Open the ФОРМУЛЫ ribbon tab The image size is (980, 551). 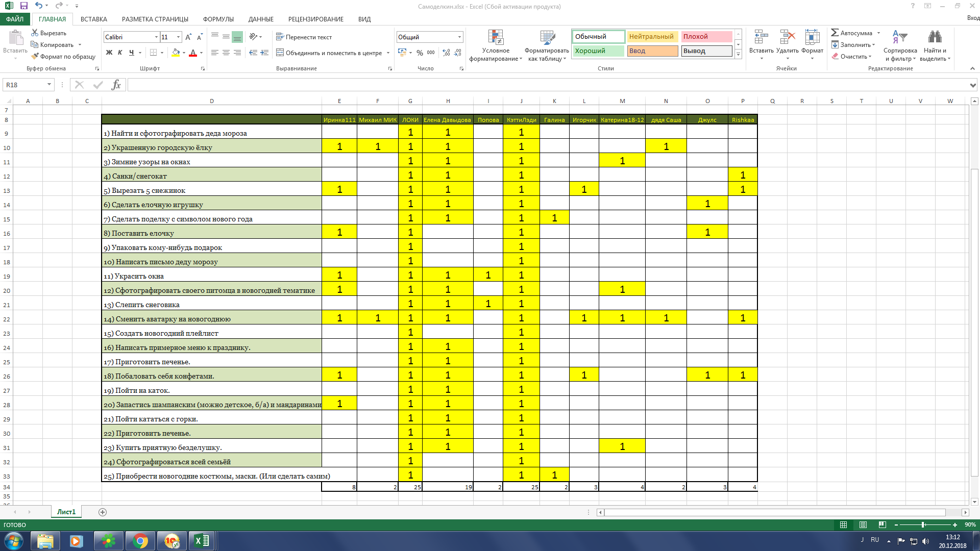218,19
